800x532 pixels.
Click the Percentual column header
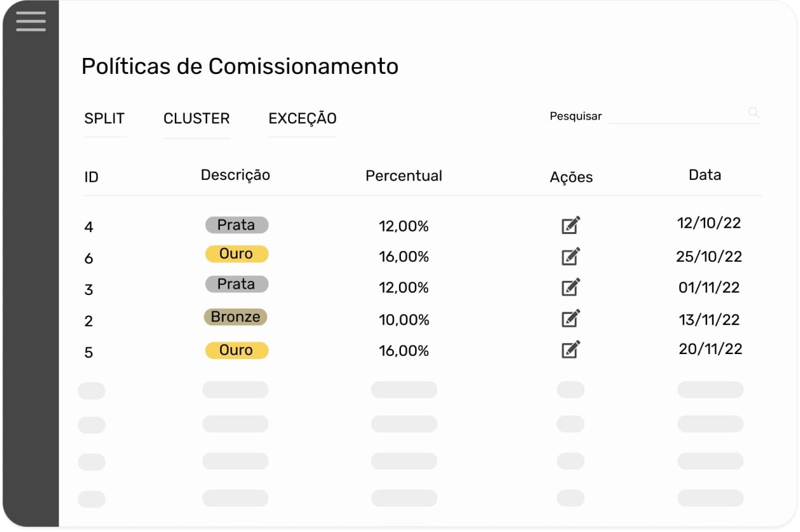point(403,175)
